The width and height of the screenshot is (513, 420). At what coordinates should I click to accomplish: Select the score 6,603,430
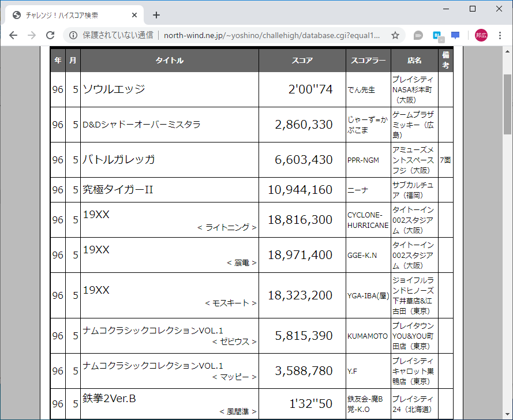pos(304,160)
